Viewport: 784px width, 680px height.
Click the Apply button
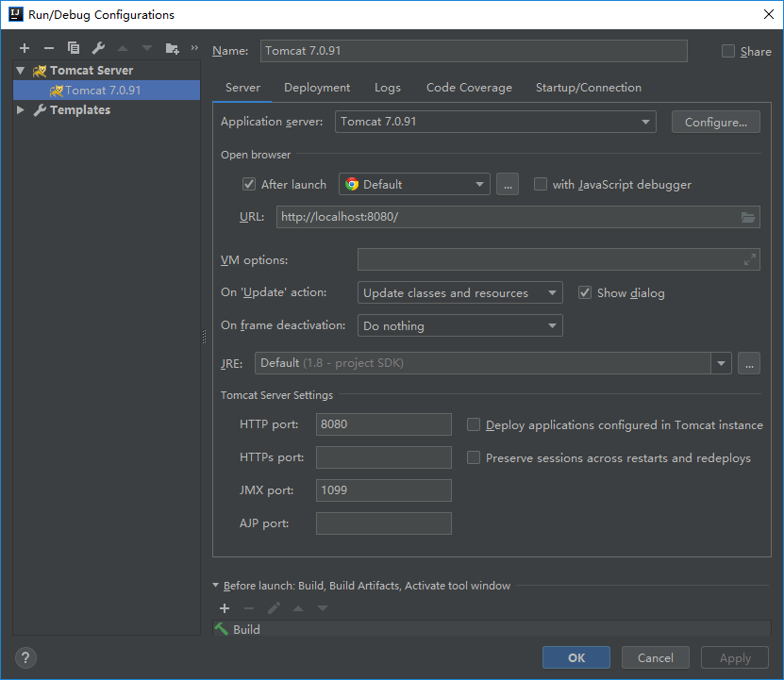coord(735,657)
